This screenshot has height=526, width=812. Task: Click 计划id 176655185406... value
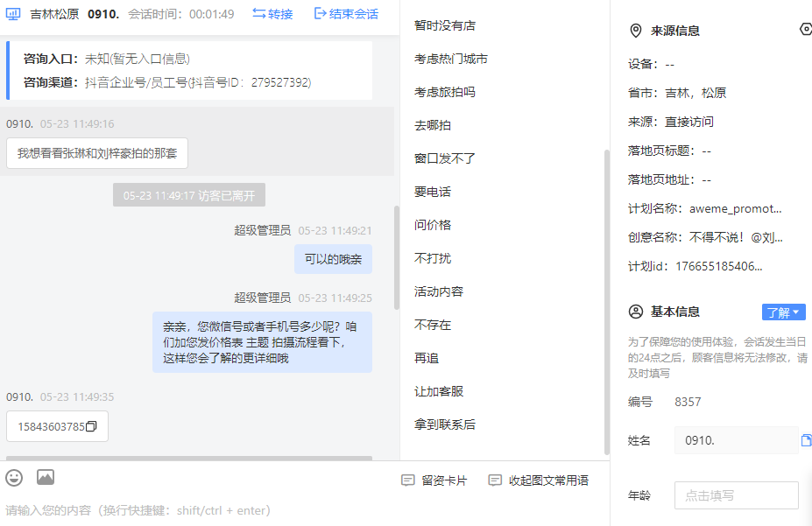click(x=719, y=267)
